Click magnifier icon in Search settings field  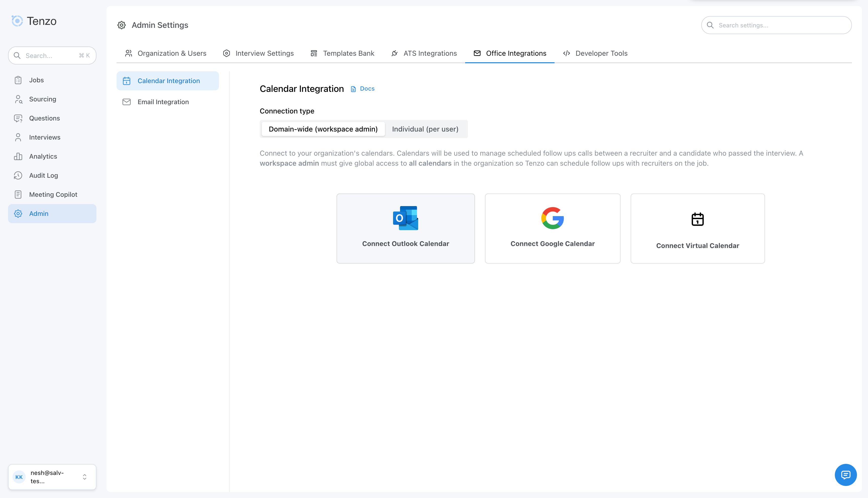(x=710, y=25)
